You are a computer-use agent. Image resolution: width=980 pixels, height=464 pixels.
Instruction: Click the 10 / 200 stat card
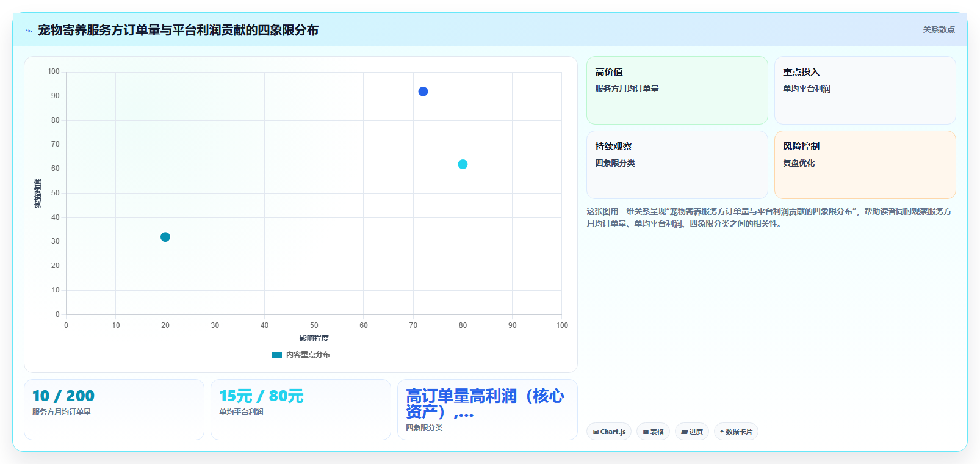pyautogui.click(x=114, y=410)
